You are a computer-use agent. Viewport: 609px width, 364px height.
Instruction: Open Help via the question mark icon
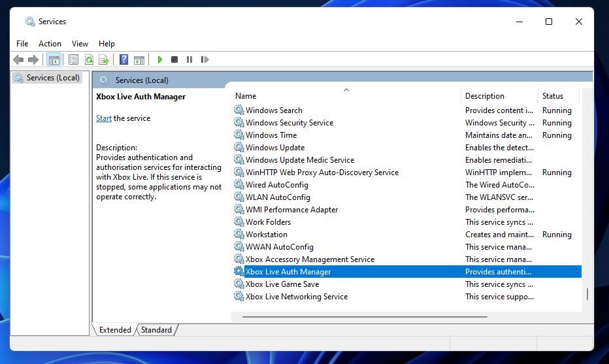pos(123,59)
